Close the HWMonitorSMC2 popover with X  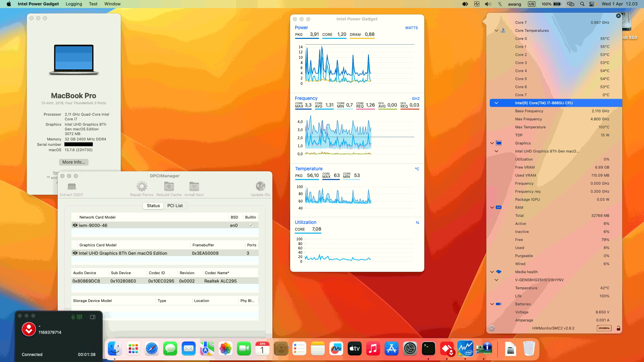click(x=618, y=16)
